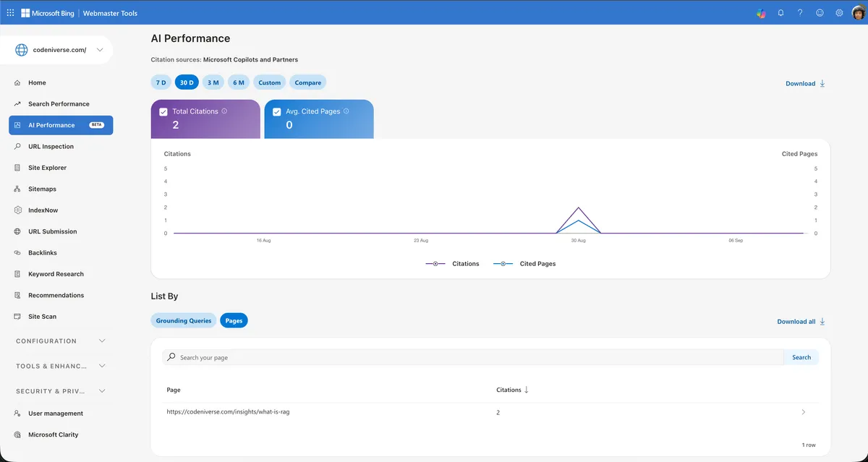Click the Home sidebar icon
The width and height of the screenshot is (868, 462).
(17, 82)
